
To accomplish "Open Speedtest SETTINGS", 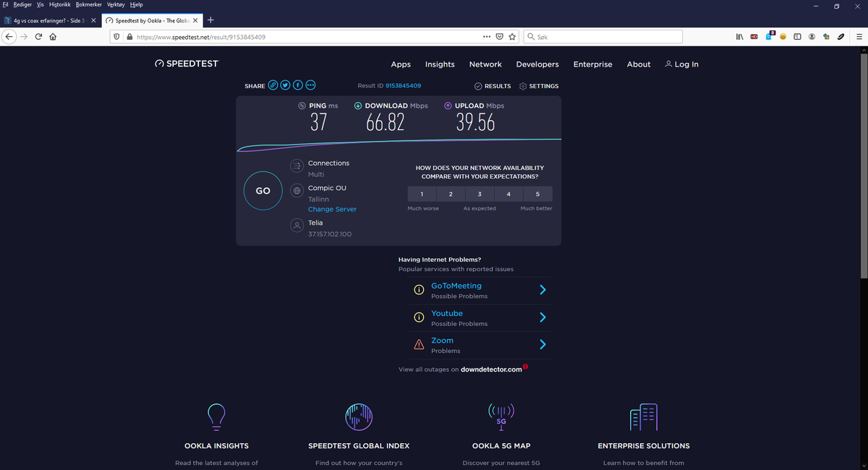I will click(539, 86).
